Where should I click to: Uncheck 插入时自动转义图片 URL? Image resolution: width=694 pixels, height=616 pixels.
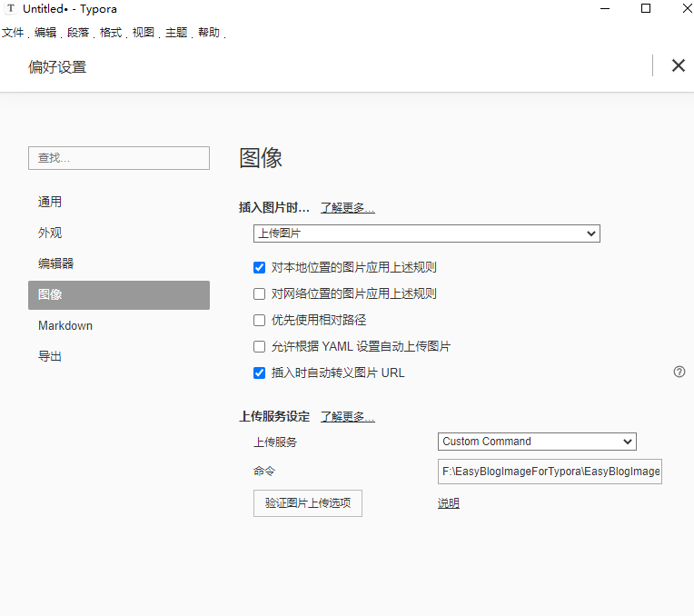260,373
